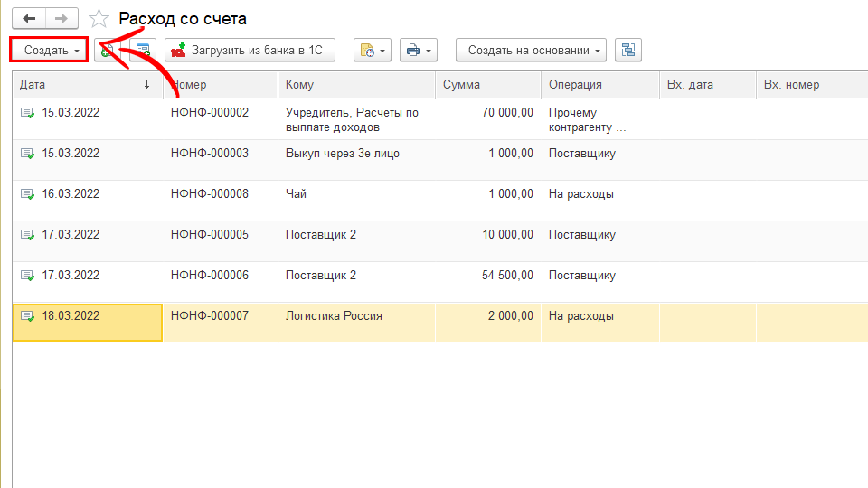
Task: Click the forward navigation arrow
Action: pyautogui.click(x=61, y=18)
